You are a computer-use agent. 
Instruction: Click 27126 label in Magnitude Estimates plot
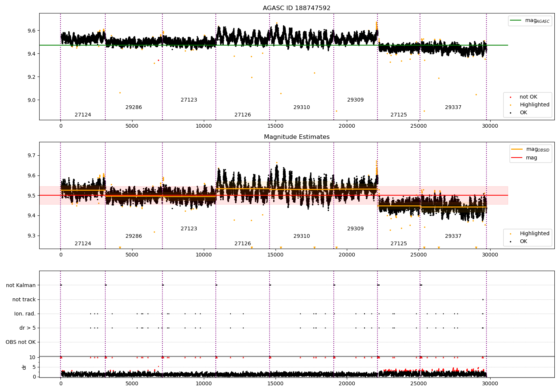coord(243,243)
